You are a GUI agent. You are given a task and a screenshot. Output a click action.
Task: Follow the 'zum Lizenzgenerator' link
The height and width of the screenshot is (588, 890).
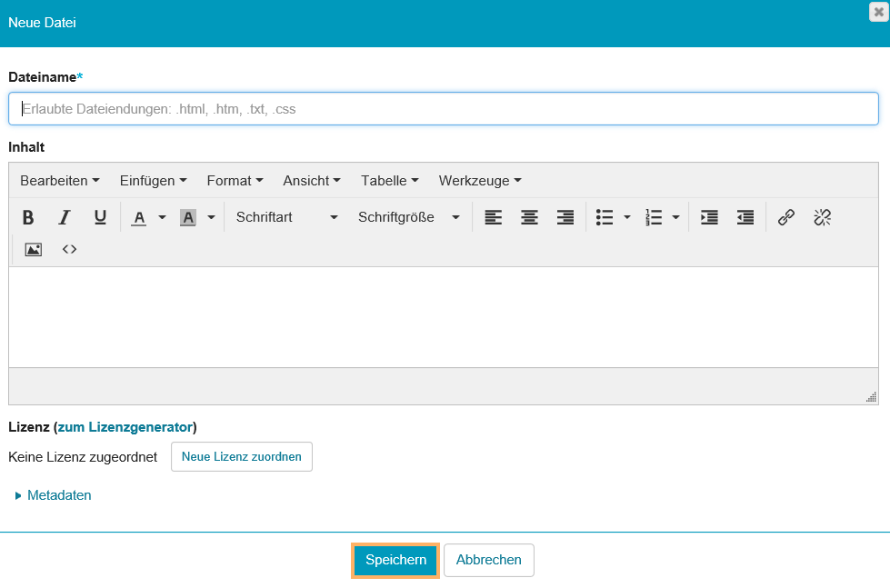tap(125, 427)
